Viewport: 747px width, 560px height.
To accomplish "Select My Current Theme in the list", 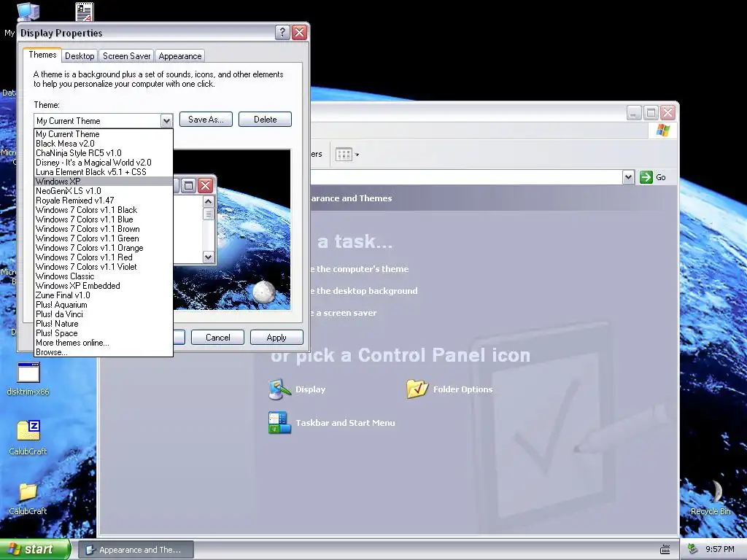I will point(104,134).
